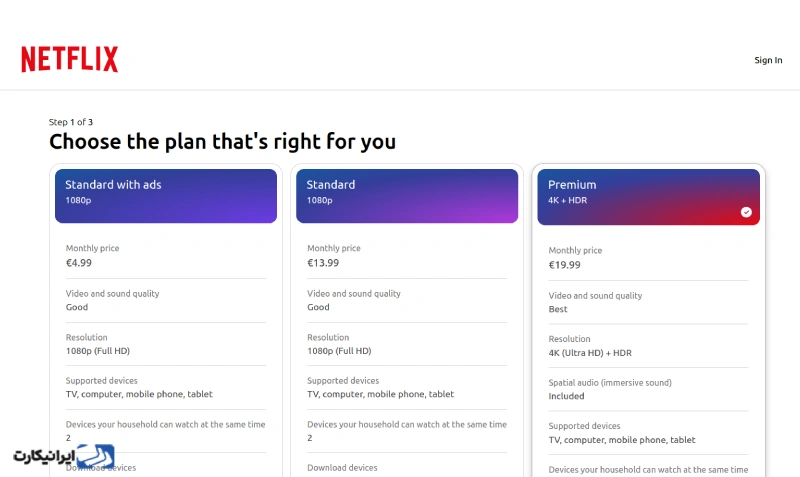This screenshot has width=800, height=477.
Task: Click the Choose the plan heading
Action: (x=222, y=142)
